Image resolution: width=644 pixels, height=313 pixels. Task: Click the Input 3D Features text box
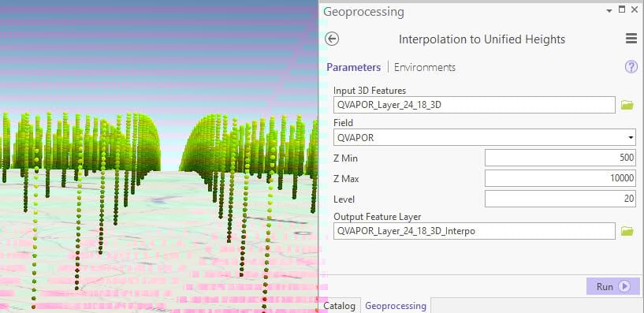pos(475,105)
